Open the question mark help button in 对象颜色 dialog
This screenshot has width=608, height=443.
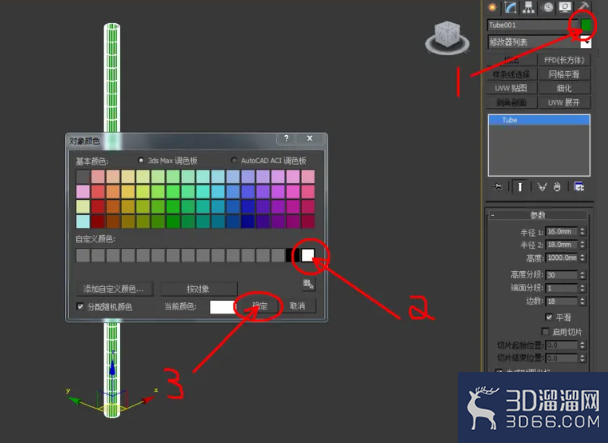[286, 138]
